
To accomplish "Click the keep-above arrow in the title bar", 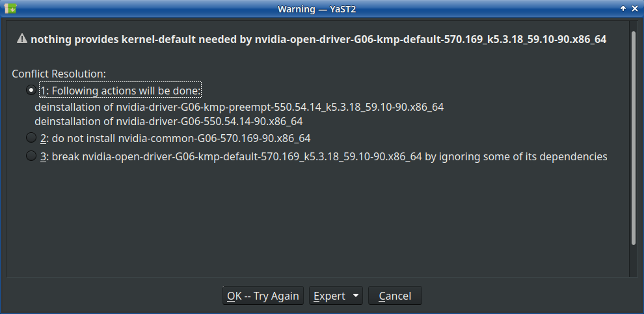I will coord(623,8).
